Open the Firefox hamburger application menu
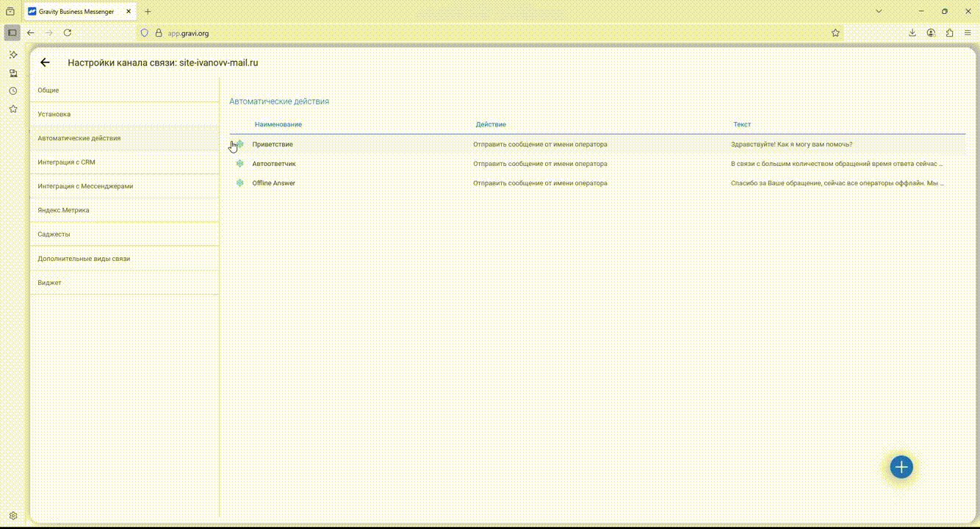Viewport: 980px width, 529px height. pos(968,33)
